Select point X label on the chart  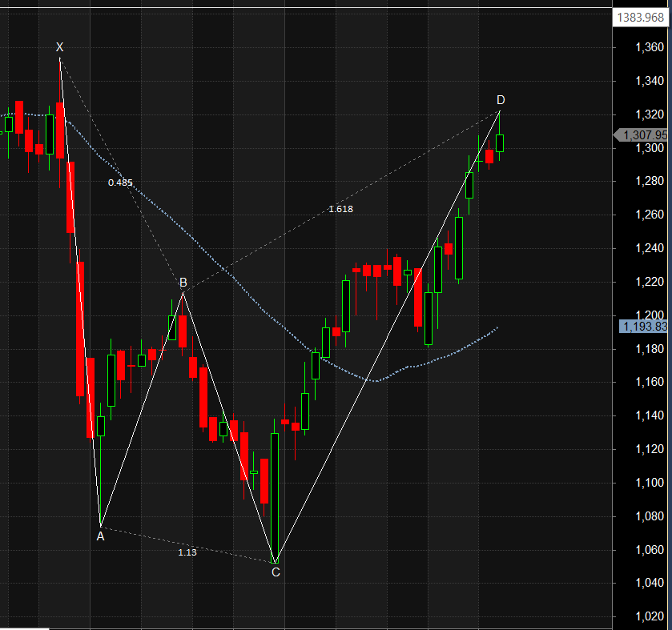click(x=59, y=48)
